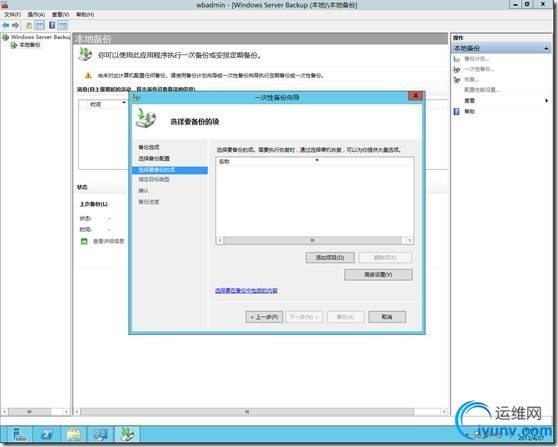Click the 删除项目 button
The width and height of the screenshot is (558, 447).
pyautogui.click(x=385, y=257)
